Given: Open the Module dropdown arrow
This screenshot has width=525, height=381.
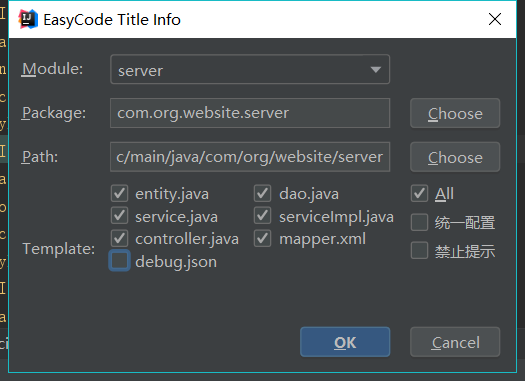Looking at the screenshot, I should pos(376,70).
